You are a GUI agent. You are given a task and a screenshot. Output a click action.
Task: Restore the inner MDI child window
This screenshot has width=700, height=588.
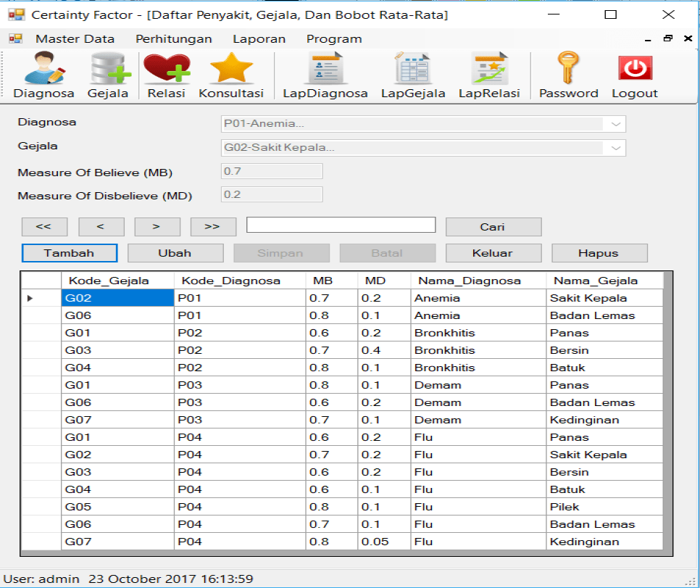pos(668,38)
